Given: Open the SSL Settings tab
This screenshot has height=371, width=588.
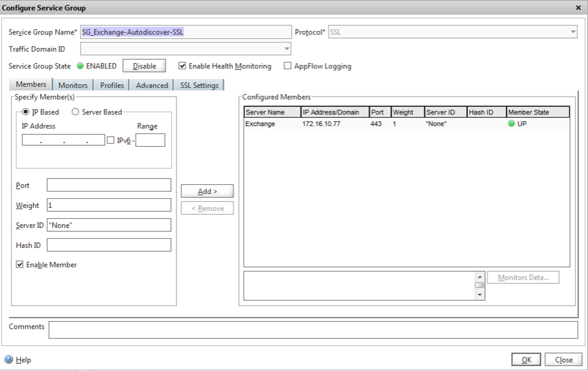Looking at the screenshot, I should point(199,85).
